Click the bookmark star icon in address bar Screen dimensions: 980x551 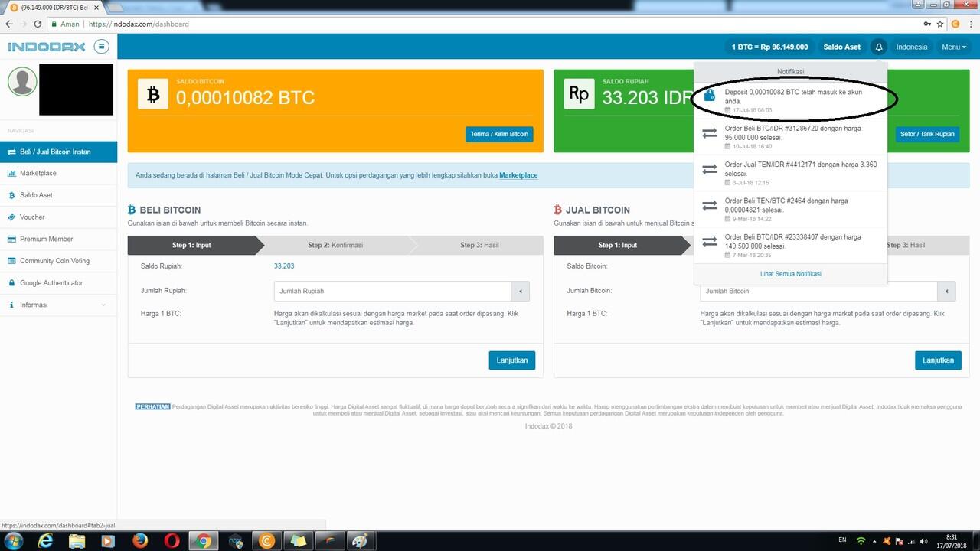click(940, 24)
